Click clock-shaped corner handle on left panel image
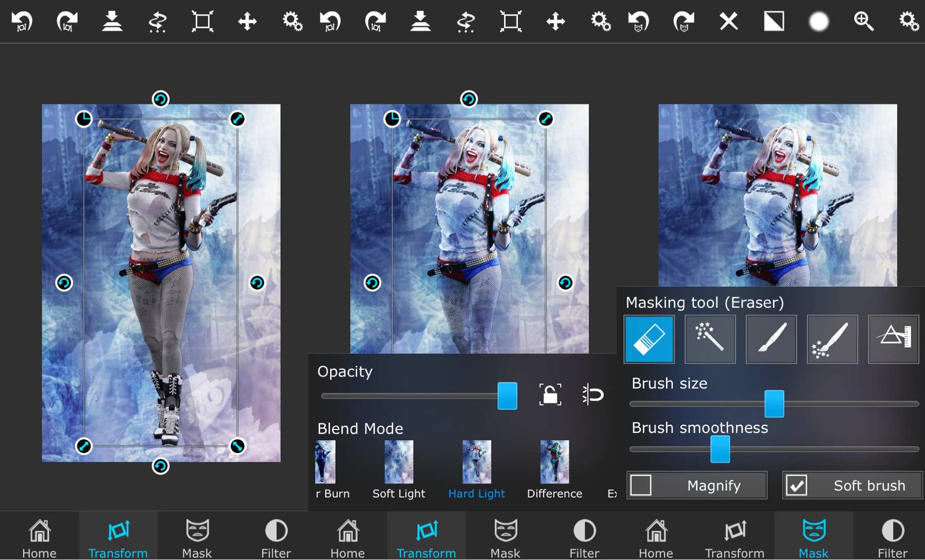 tap(84, 119)
